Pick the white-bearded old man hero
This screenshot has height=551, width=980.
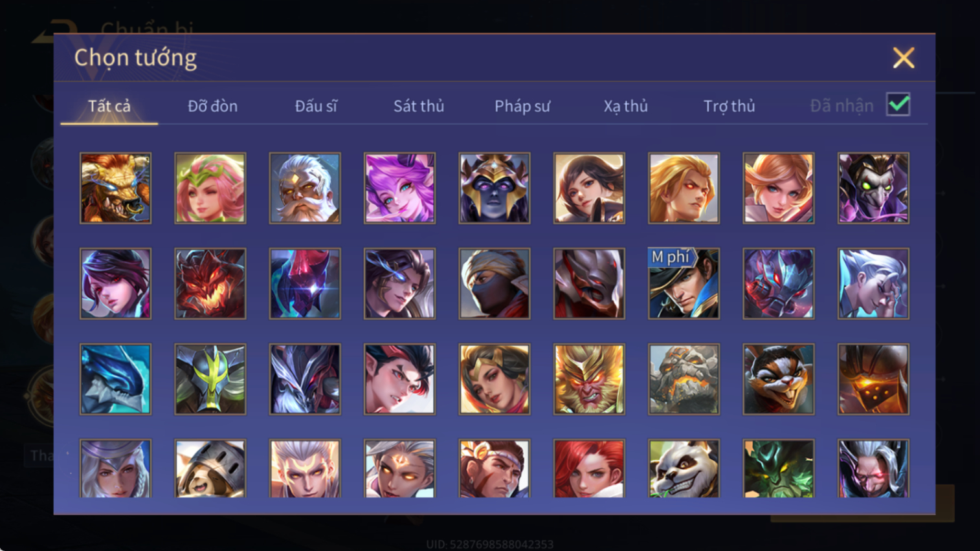pos(305,188)
